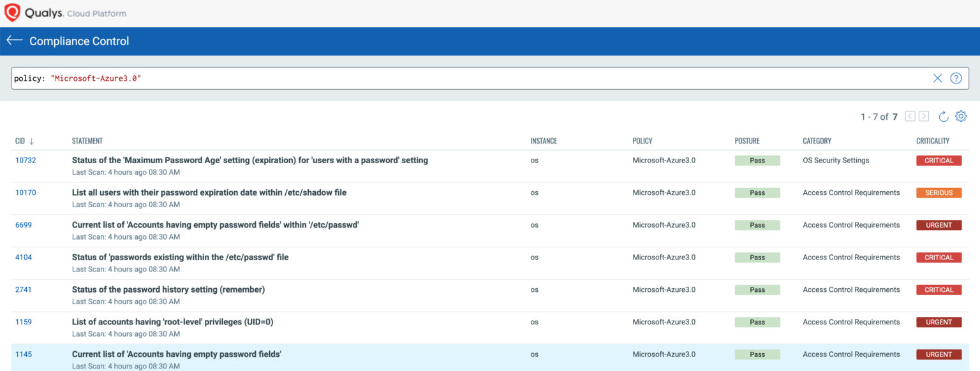
Task: Open CID 2741 details
Action: pos(23,289)
